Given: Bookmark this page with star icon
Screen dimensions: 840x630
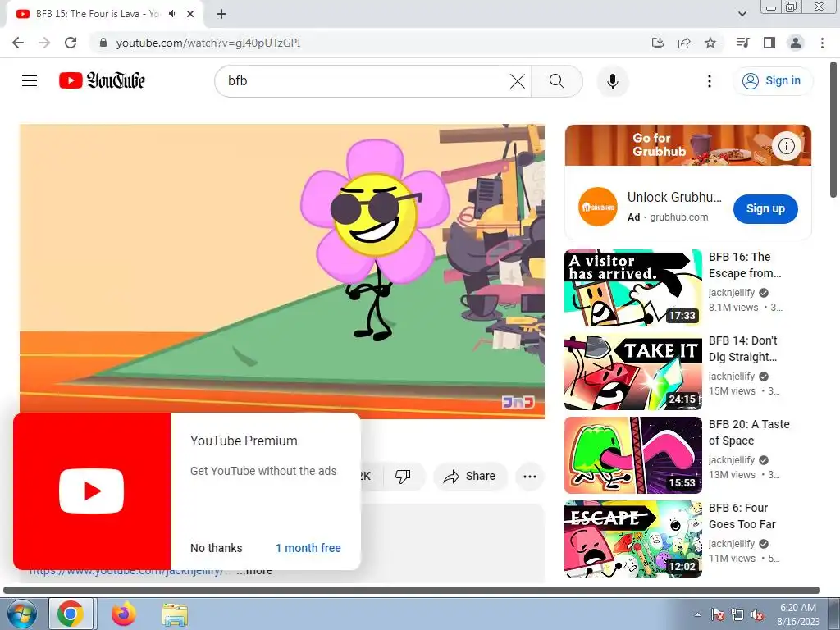Looking at the screenshot, I should pos(710,43).
